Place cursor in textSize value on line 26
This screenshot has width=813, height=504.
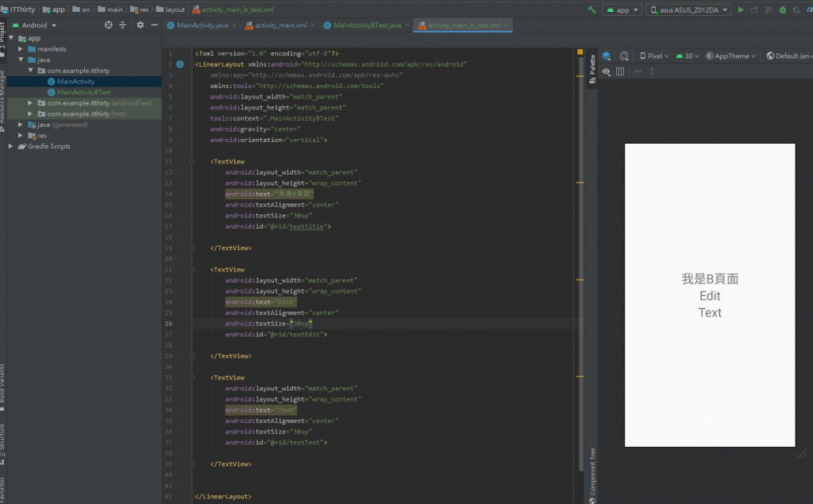[301, 324]
